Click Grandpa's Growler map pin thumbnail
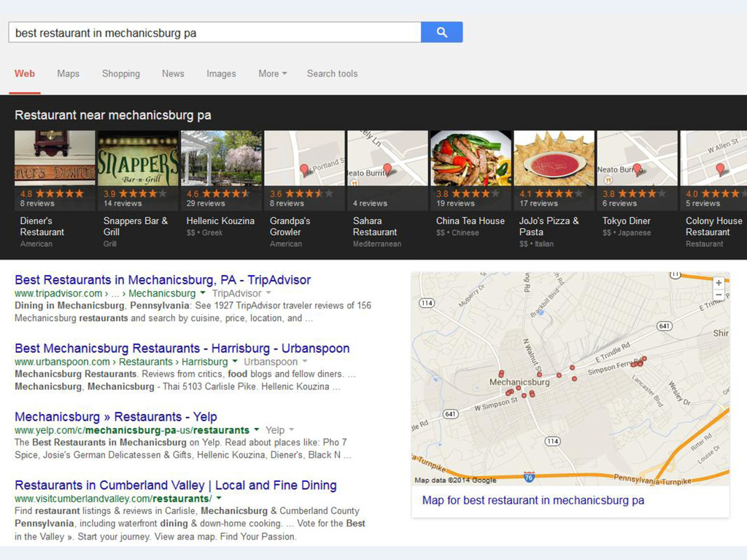Screen dimensions: 747x560 [304, 158]
